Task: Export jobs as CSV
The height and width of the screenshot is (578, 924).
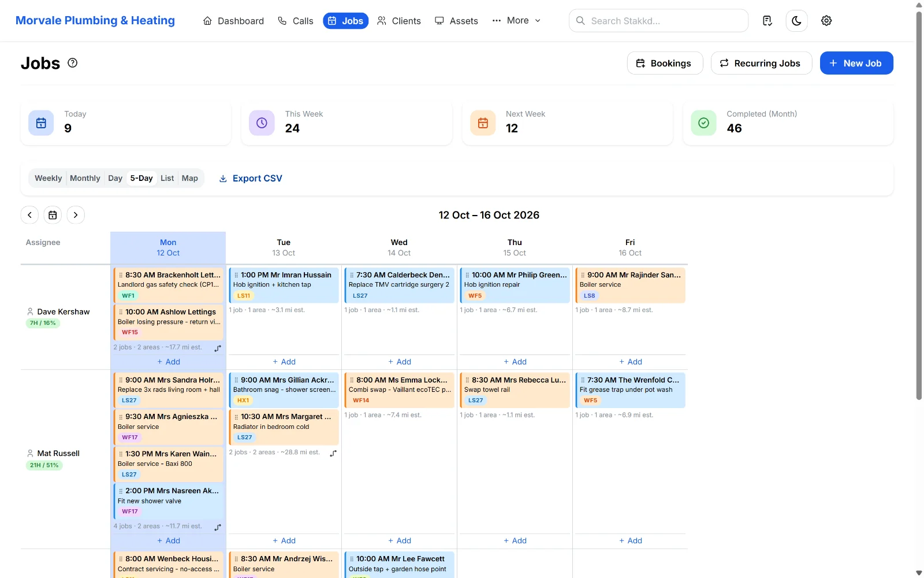Action: 251,178
